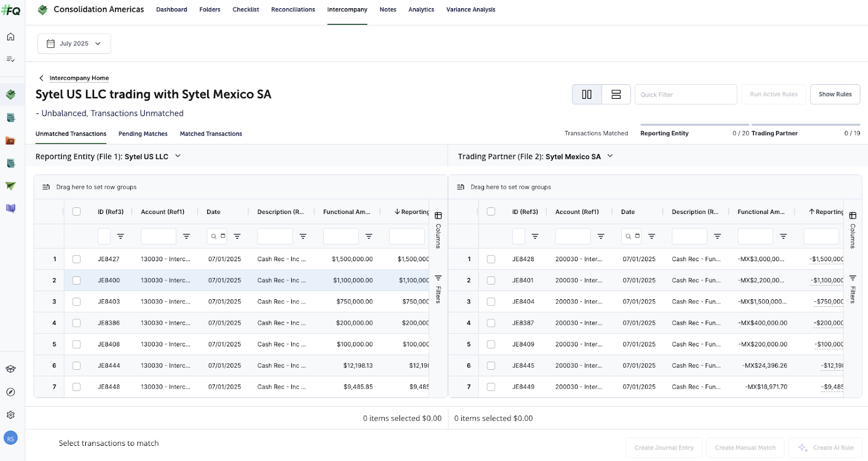Open Columns side panel in Reporting Entity grid
Image resolution: width=868 pixels, height=461 pixels.
[438, 229]
